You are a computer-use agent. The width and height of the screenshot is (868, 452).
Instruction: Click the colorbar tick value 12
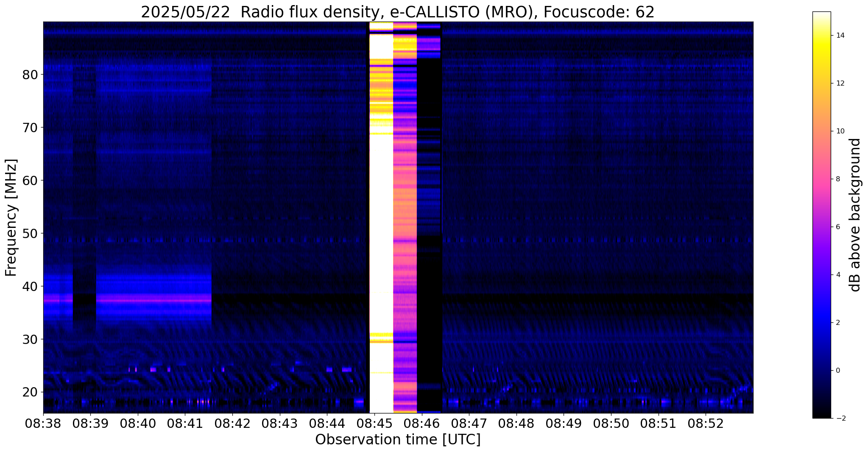(840, 83)
